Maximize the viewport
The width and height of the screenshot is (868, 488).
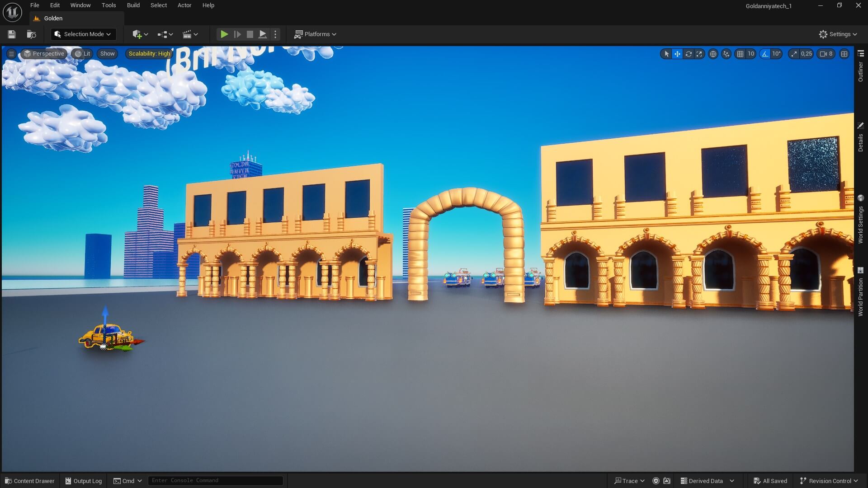(844, 53)
